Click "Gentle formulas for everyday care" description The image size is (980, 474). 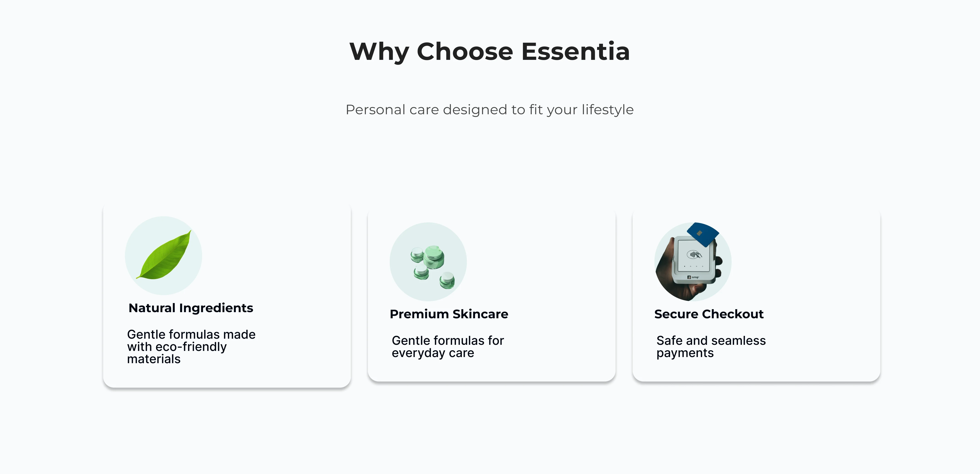(x=447, y=346)
